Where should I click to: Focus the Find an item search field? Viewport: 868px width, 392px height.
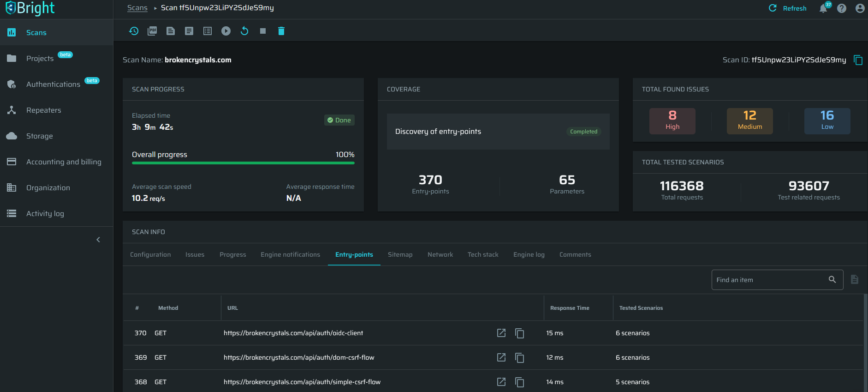coord(770,280)
